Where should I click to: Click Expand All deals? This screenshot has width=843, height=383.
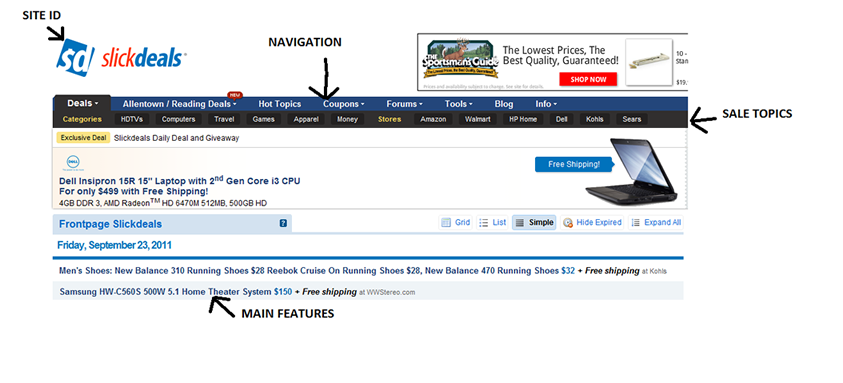655,222
